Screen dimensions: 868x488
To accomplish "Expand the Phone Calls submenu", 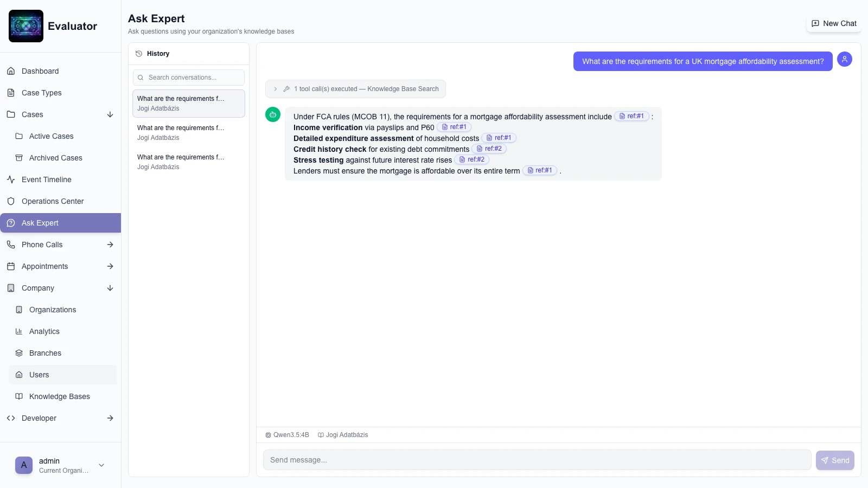I will click(110, 245).
